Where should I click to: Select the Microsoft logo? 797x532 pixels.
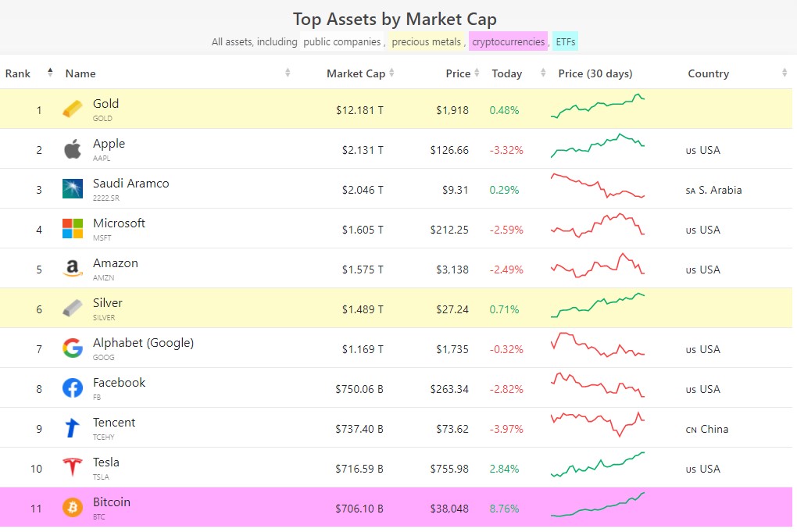pos(72,229)
